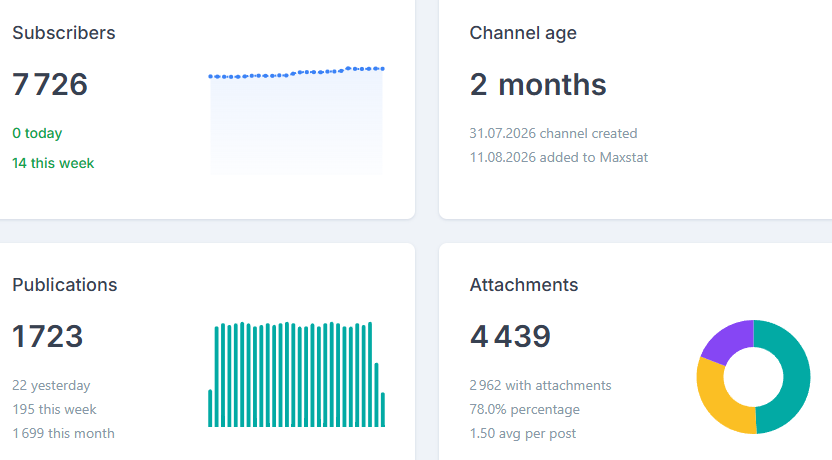The image size is (832, 460).
Task: Click the Channel age heading
Action: pos(523,33)
